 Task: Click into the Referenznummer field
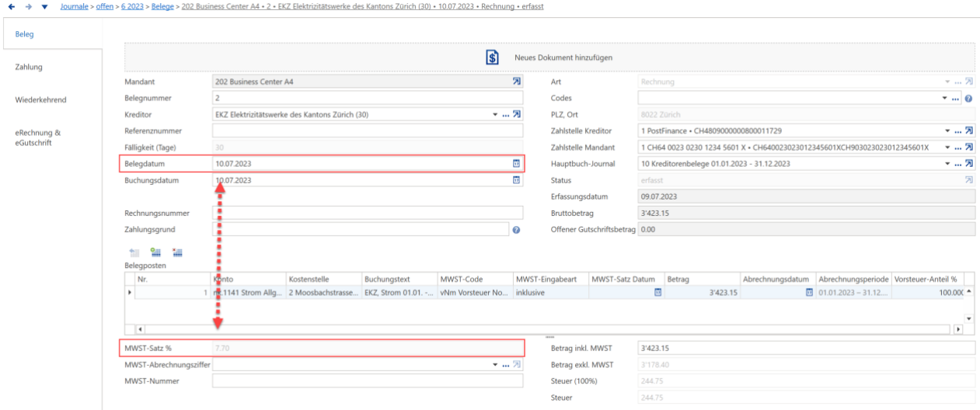point(368,131)
